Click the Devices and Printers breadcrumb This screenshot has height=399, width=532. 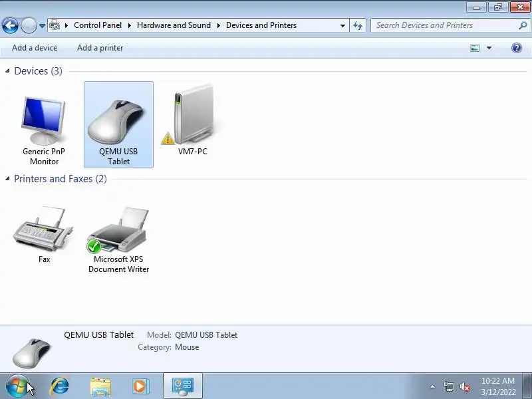point(261,25)
